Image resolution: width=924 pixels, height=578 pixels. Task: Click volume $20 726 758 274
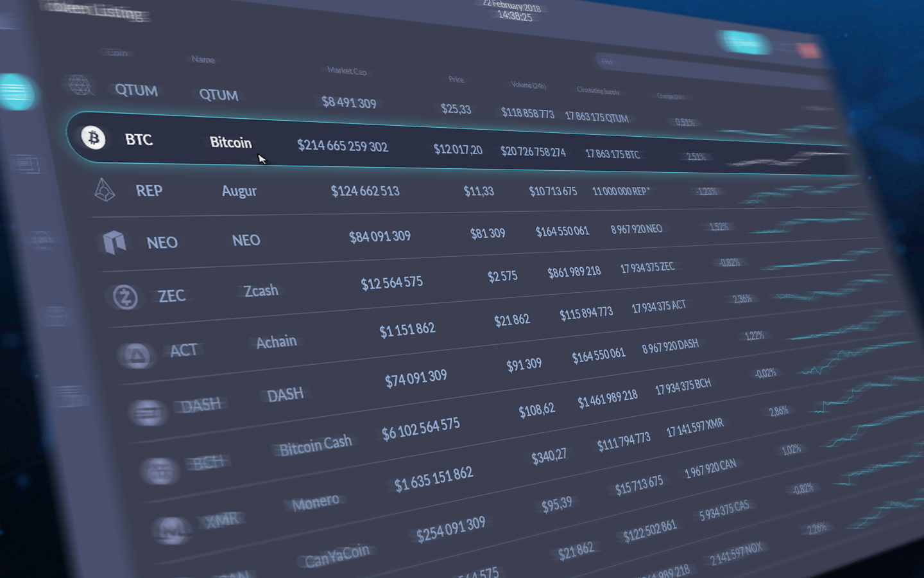[533, 152]
